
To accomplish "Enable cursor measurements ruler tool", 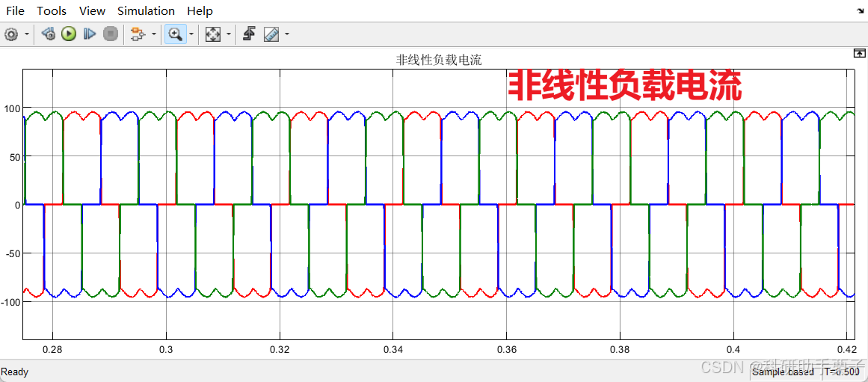I will [x=271, y=34].
